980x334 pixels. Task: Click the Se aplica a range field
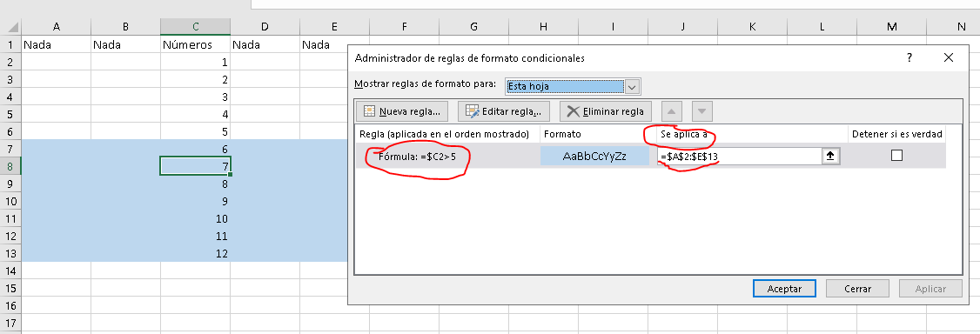coord(741,156)
